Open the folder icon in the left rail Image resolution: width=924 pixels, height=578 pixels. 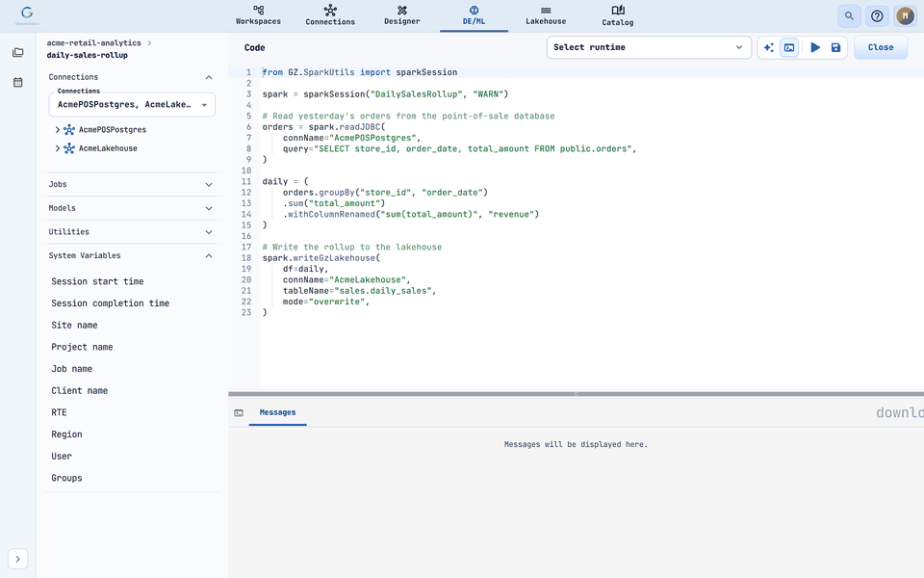point(17,52)
